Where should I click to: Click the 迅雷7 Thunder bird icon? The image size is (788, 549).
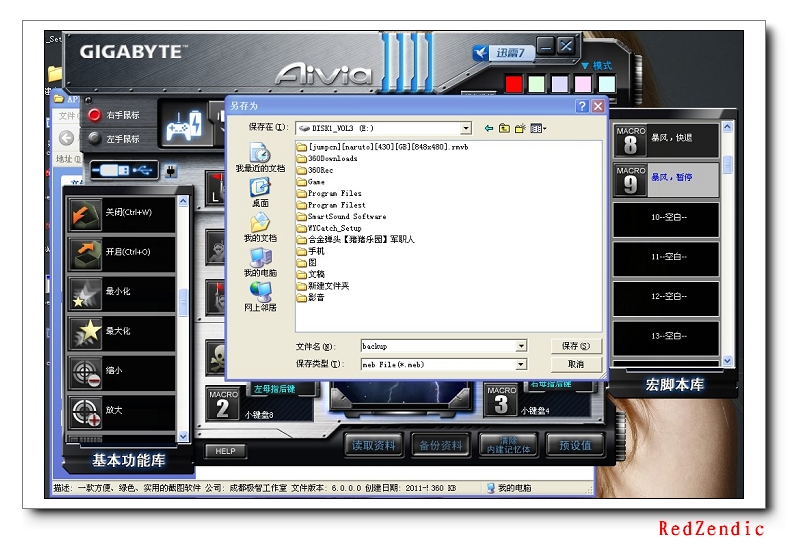[481, 53]
